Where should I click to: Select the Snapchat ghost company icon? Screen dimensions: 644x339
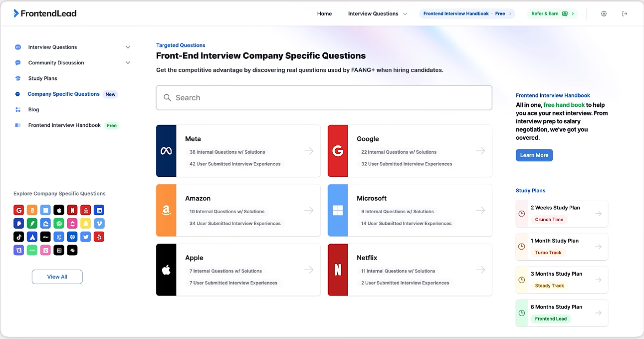pos(86,224)
